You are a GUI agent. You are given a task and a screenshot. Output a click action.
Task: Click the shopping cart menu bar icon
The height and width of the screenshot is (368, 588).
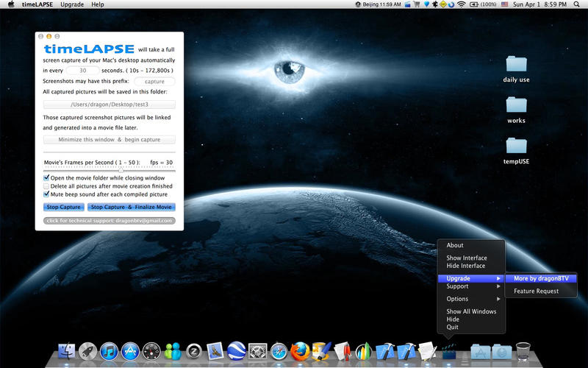pyautogui.click(x=417, y=4)
